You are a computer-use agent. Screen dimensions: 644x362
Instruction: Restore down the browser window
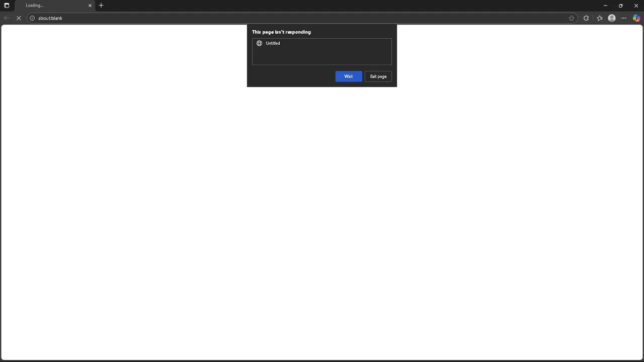(621, 6)
